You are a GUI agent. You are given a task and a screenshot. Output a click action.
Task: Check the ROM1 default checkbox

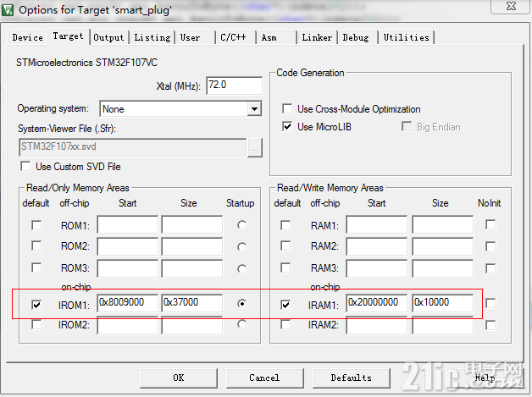(x=36, y=225)
